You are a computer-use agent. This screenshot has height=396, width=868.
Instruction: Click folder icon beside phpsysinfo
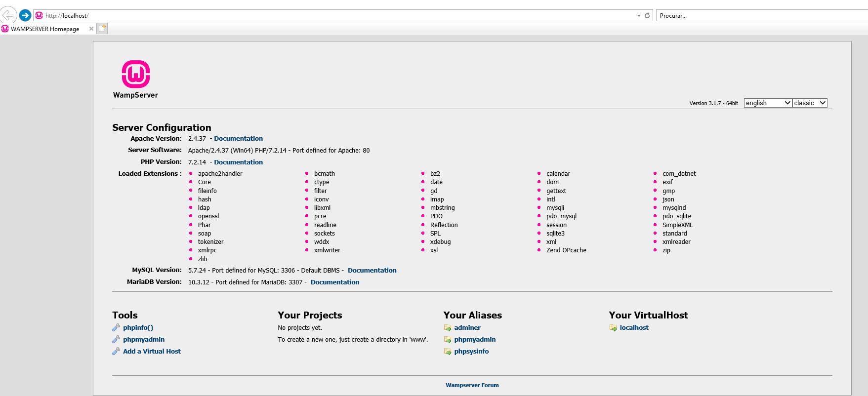[448, 352]
